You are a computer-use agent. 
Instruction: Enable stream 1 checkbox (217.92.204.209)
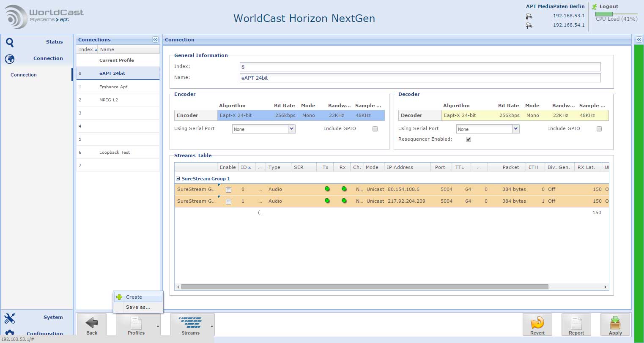coord(228,202)
